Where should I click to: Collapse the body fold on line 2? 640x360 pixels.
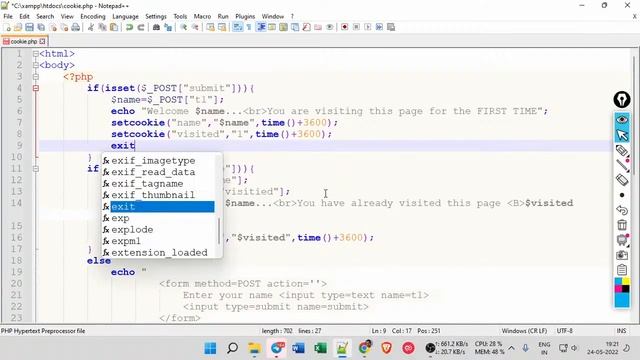(36, 65)
